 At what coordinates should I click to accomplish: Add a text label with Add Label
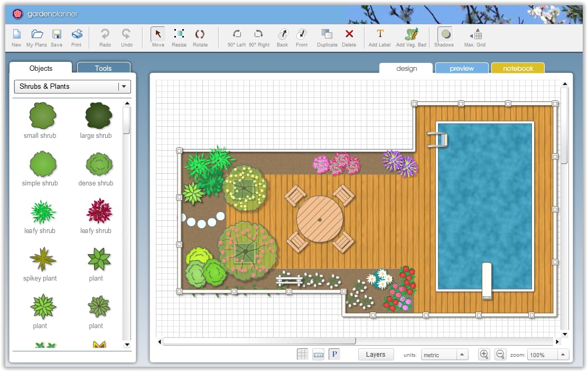379,35
